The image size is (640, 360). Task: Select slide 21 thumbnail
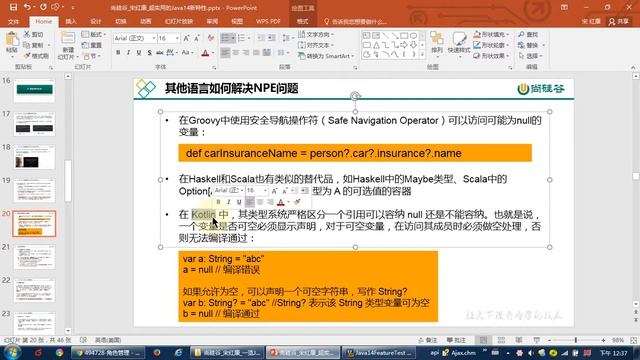pyautogui.click(x=34, y=257)
